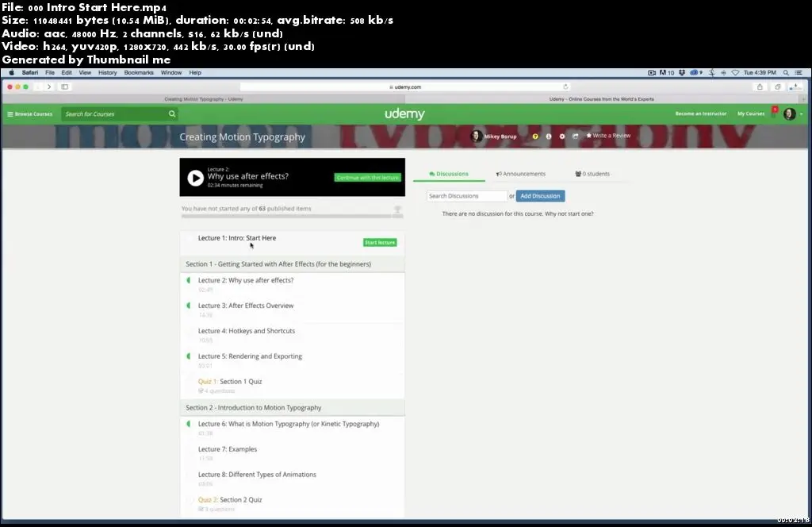Switch to the '0 students' tab
Viewport: 812px width, 527px height.
pos(592,174)
